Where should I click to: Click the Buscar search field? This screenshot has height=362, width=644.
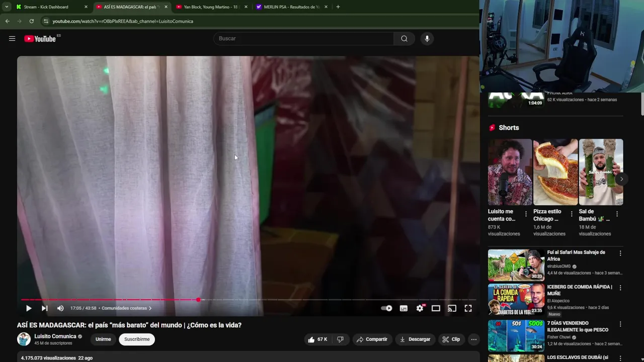coord(304,39)
